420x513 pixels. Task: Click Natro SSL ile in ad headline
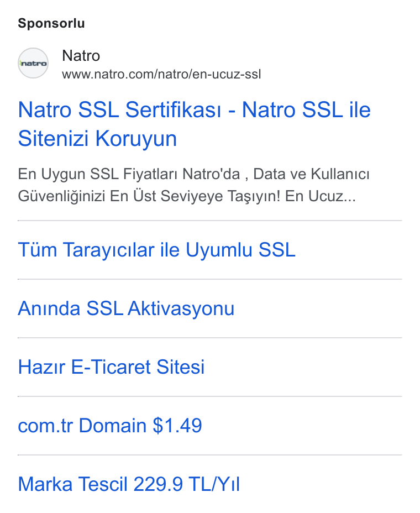(306, 109)
